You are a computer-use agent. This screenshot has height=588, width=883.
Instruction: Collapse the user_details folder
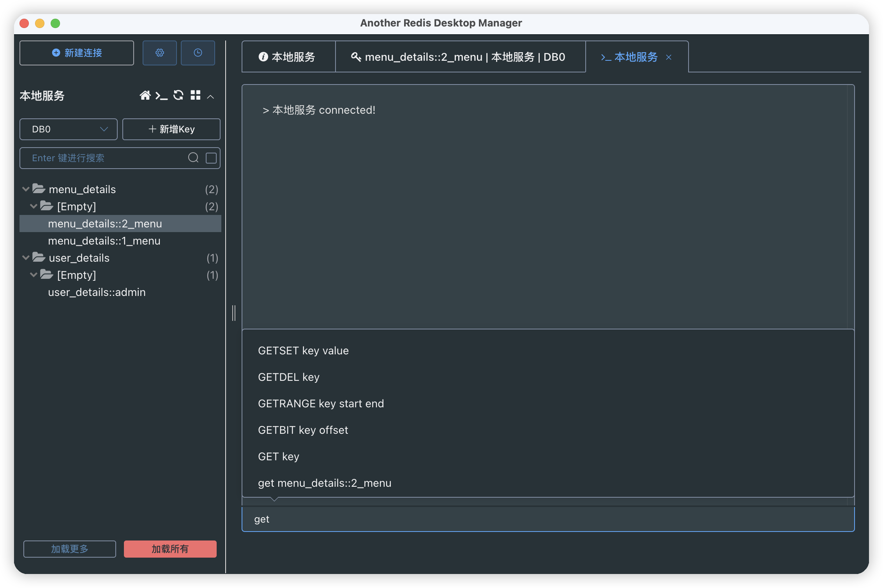click(x=26, y=258)
